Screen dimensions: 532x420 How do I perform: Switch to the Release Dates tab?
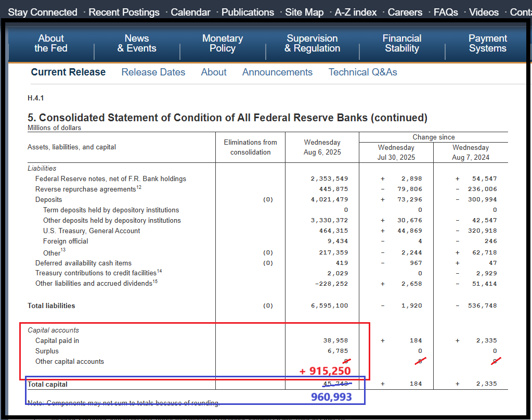153,72
